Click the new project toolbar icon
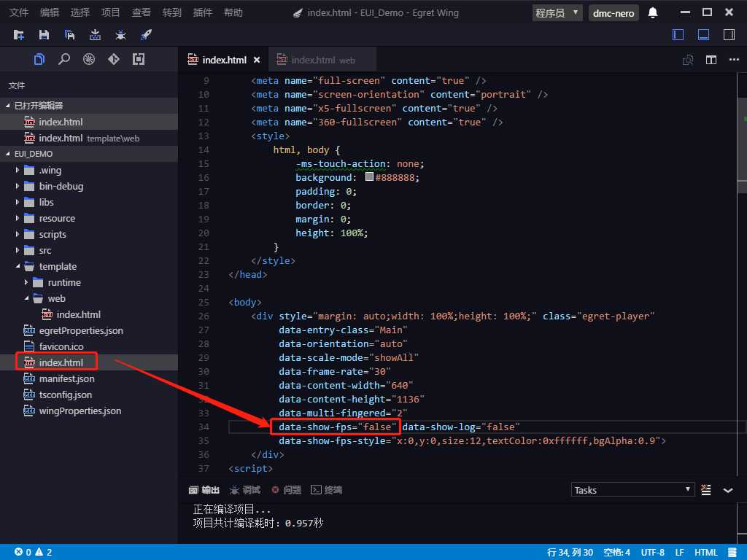Image resolution: width=747 pixels, height=560 pixels. (18, 35)
